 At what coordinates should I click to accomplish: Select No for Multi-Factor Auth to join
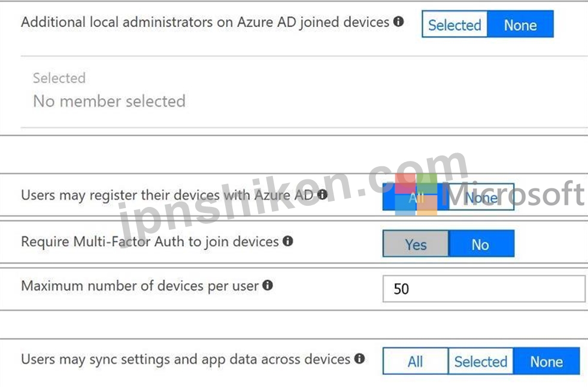481,244
